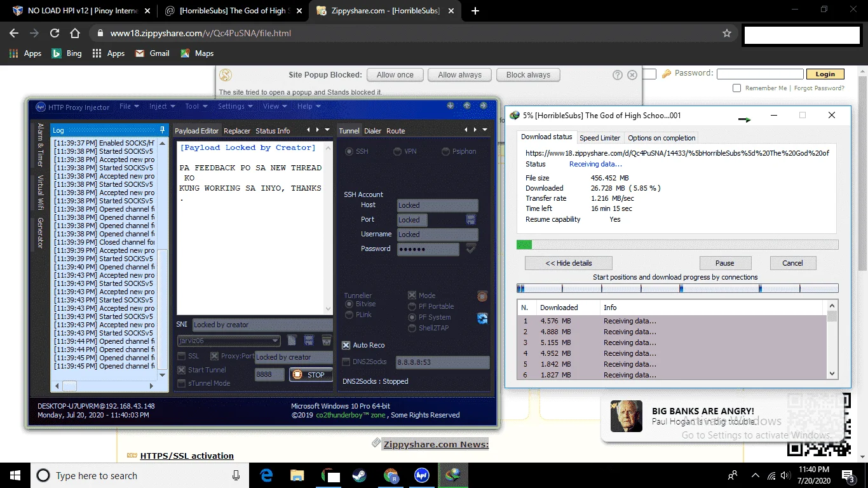Image resolution: width=868 pixels, height=488 pixels.
Task: Go to browser home page
Action: point(75,33)
